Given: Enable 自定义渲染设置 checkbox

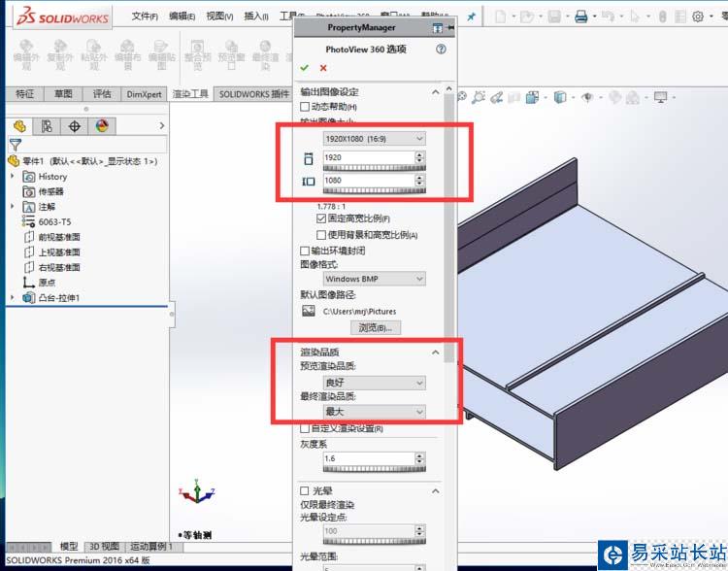Looking at the screenshot, I should click(x=305, y=428).
